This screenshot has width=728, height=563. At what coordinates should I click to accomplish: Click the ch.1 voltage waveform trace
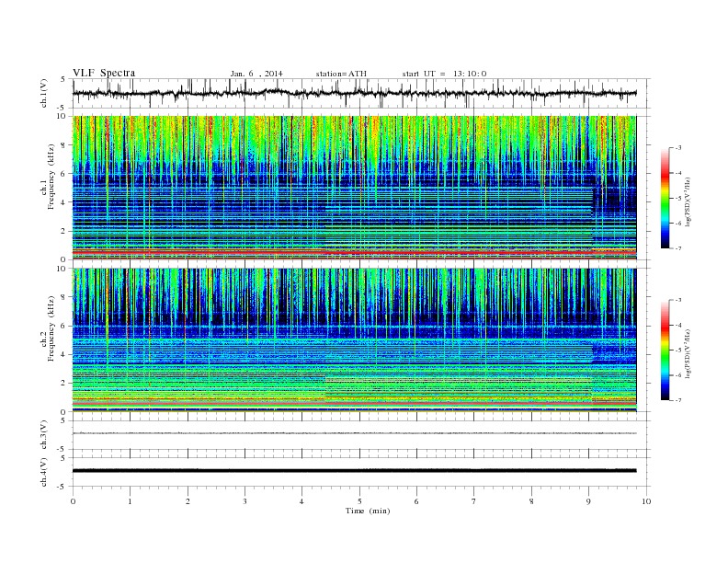coord(354,93)
